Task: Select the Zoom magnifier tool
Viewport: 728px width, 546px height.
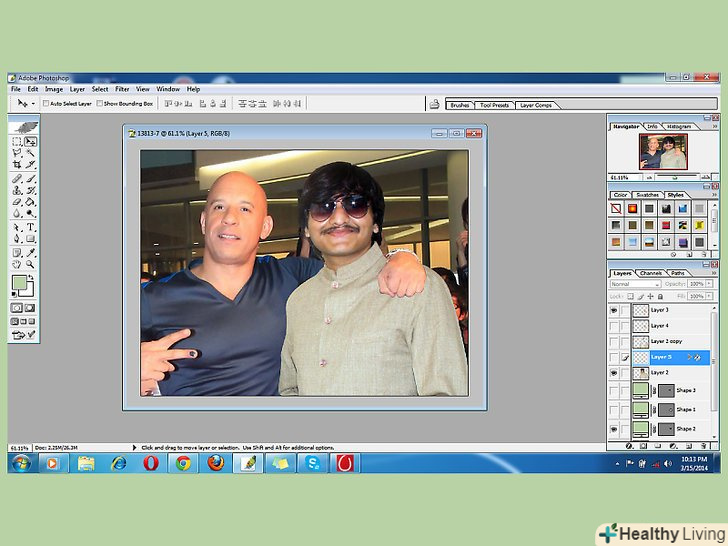Action: coord(31,264)
